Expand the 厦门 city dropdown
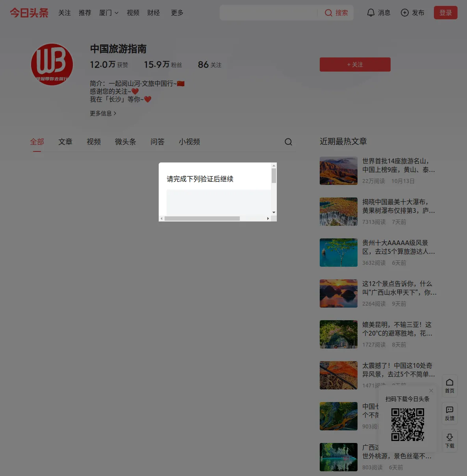Screen dimensions: 467x476 click(109, 13)
